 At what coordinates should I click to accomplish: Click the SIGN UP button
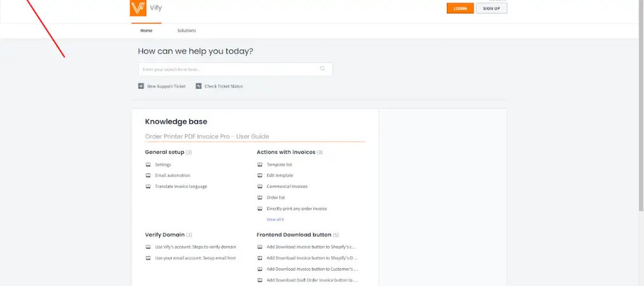tap(491, 8)
